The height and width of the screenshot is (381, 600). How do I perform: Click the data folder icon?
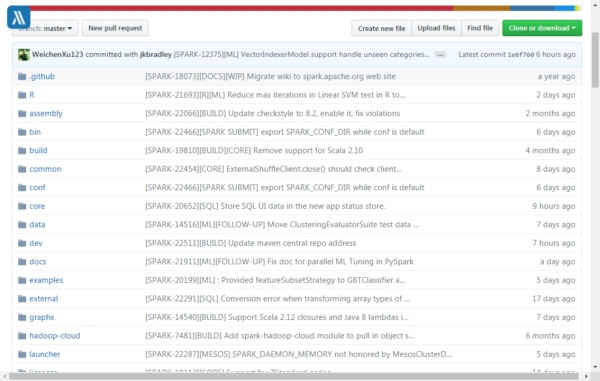(x=22, y=225)
